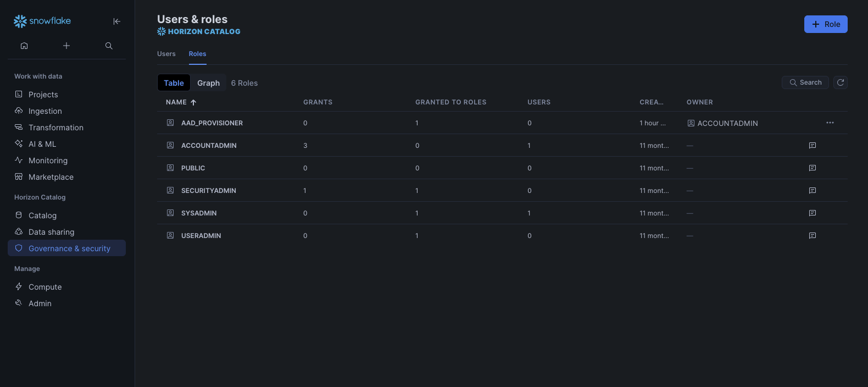Create a new Role with the button
The height and width of the screenshot is (387, 868).
tap(825, 24)
